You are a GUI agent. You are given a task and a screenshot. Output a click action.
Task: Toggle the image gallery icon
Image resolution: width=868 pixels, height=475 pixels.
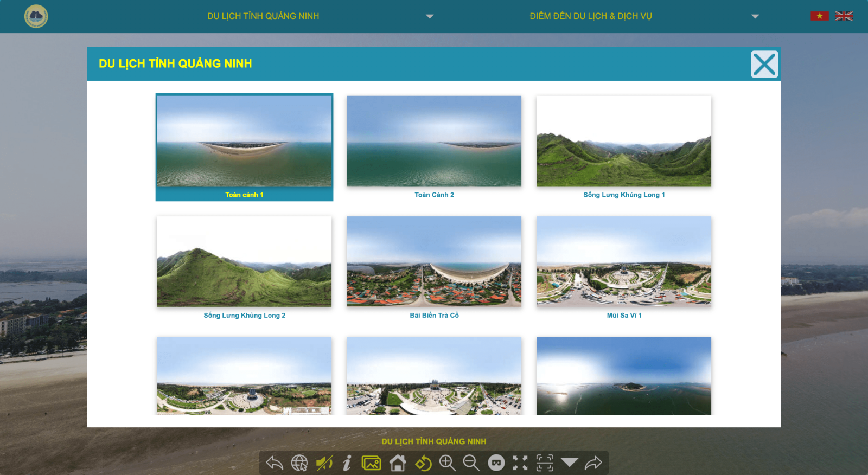click(x=372, y=463)
